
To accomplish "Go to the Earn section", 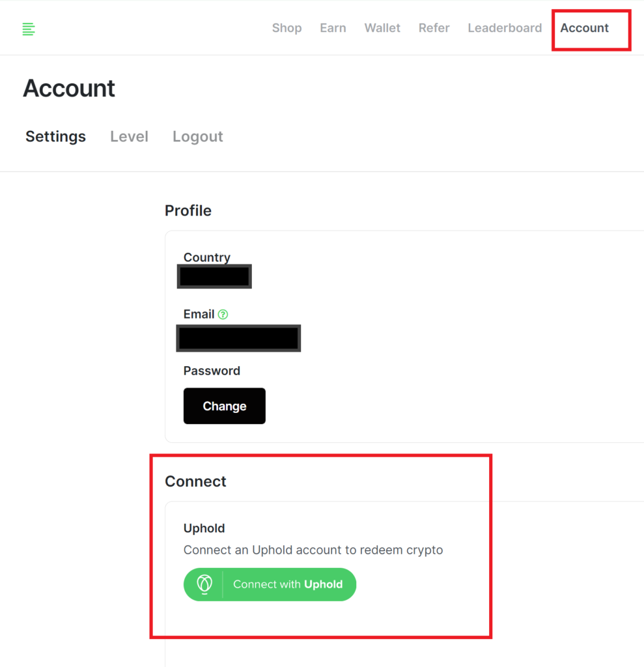I will [x=333, y=28].
